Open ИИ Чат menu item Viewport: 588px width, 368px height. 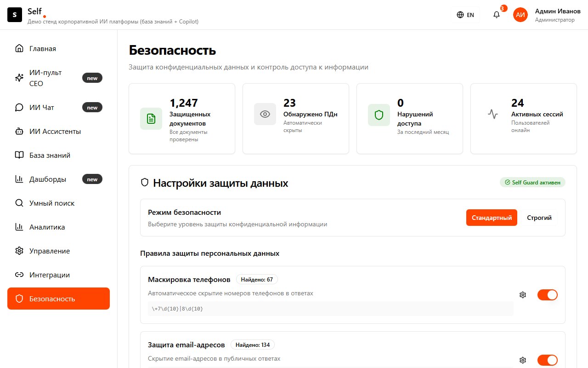click(x=58, y=107)
